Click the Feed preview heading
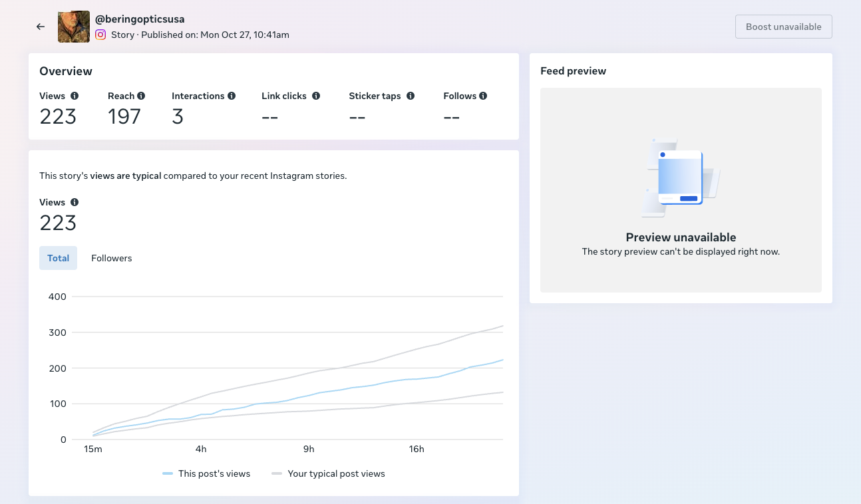Screen dimensions: 861x504 (574, 71)
